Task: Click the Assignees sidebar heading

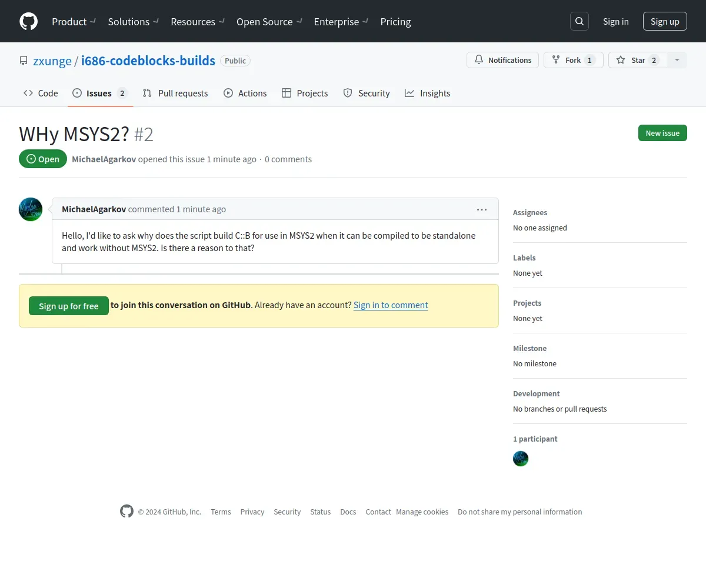Action: (530, 212)
